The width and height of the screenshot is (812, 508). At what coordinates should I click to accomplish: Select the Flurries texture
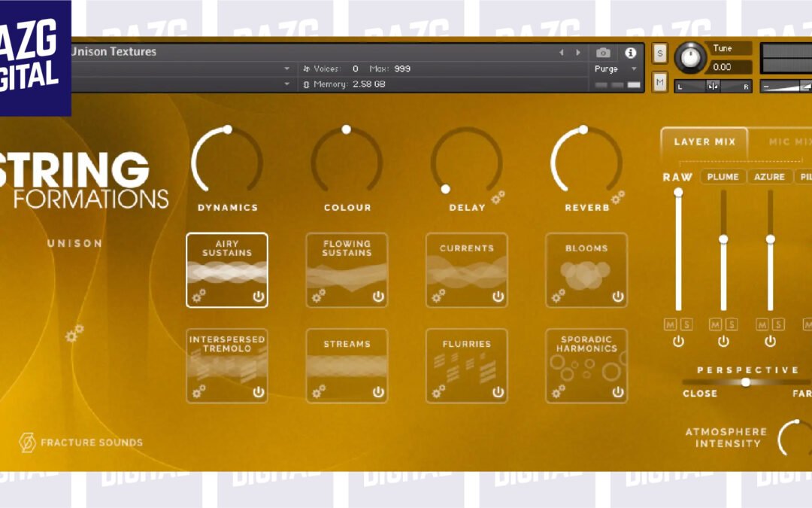click(x=467, y=366)
